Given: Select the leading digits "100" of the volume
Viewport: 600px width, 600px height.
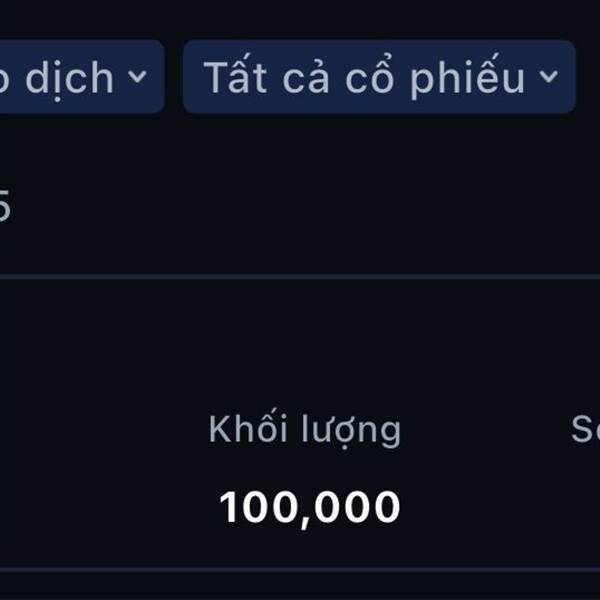Looking at the screenshot, I should [x=258, y=507].
